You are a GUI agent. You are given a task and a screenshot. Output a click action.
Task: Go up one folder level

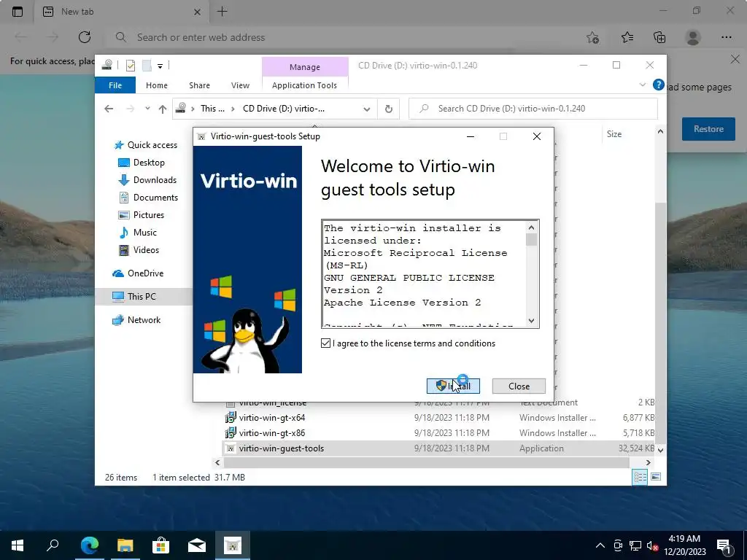pos(163,109)
